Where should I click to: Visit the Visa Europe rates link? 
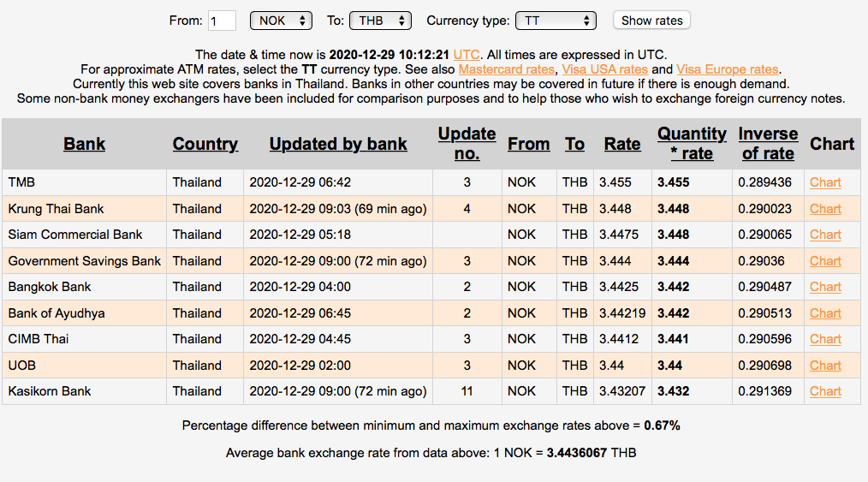point(727,69)
